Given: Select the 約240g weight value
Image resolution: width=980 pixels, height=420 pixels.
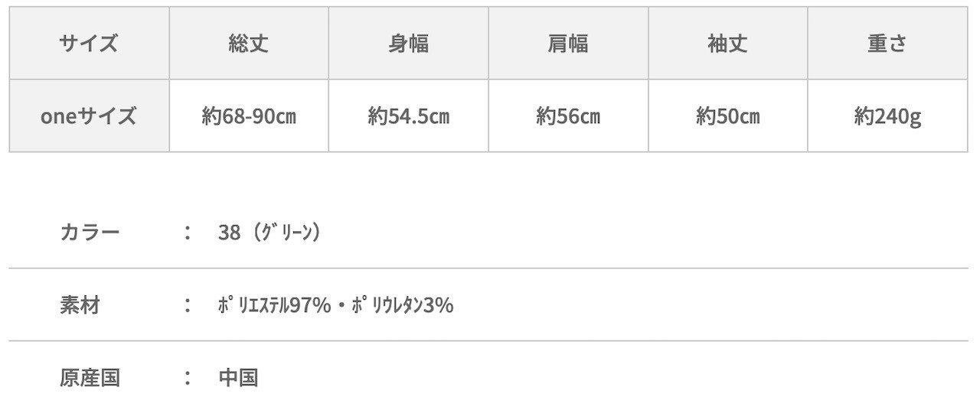Looking at the screenshot, I should point(887,116).
